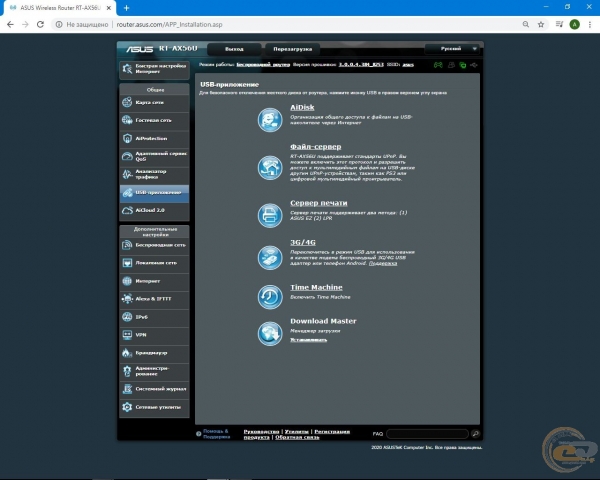Open Анализатор трафика in sidebar
The image size is (600, 480).
tap(154, 174)
